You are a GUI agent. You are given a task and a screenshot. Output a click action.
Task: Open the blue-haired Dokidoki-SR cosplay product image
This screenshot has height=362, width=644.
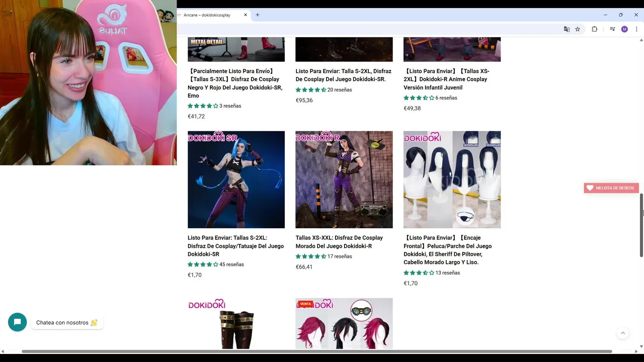(x=236, y=179)
